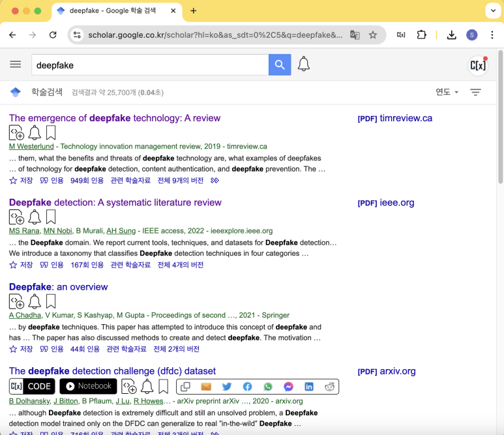Bookmark 'The emergence of deepfake technology' result
The height and width of the screenshot is (435, 504).
tap(51, 133)
